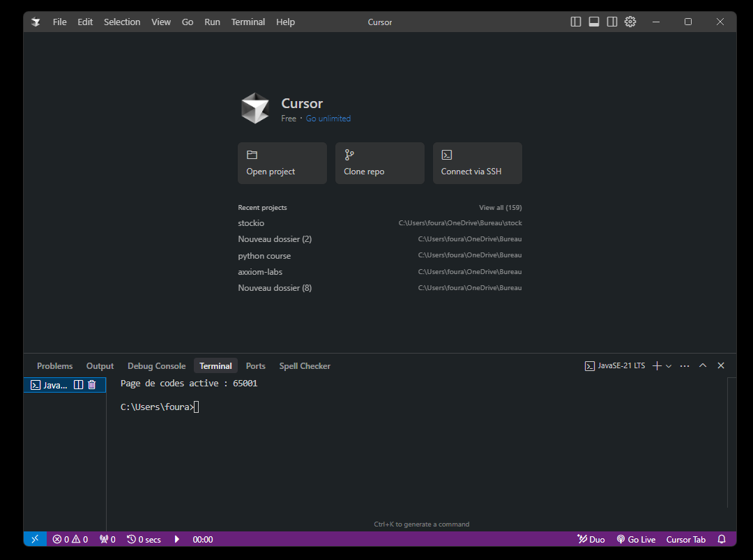
Task: Open the Edit menu
Action: [85, 22]
